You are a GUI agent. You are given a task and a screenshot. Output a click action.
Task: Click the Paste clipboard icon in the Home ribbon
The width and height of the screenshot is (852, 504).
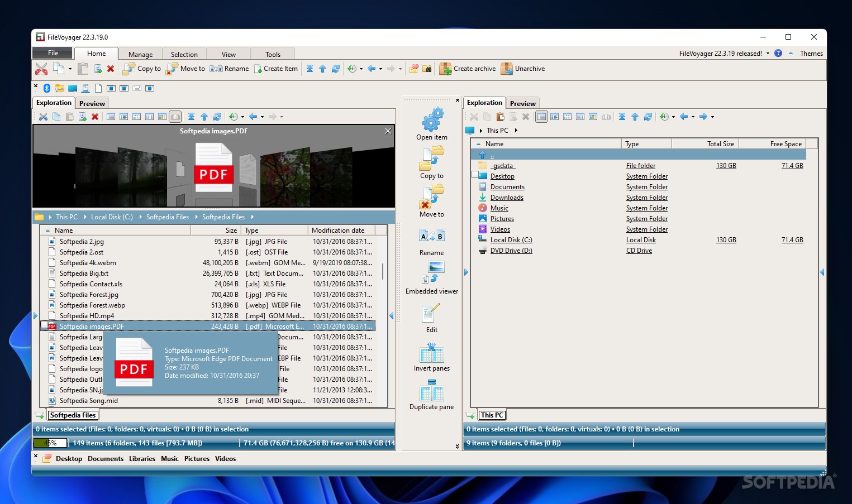[x=83, y=69]
